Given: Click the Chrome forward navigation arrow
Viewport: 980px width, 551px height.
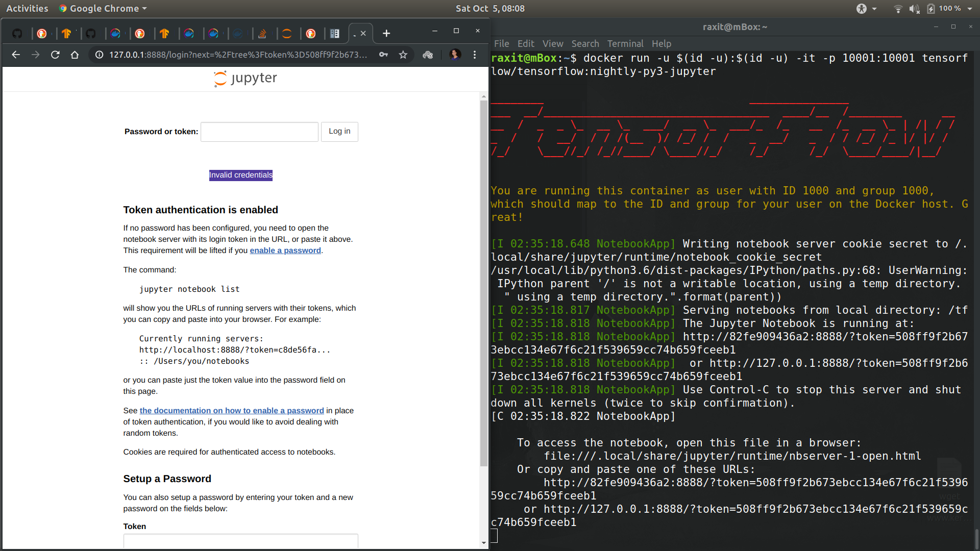Looking at the screenshot, I should (x=35, y=55).
